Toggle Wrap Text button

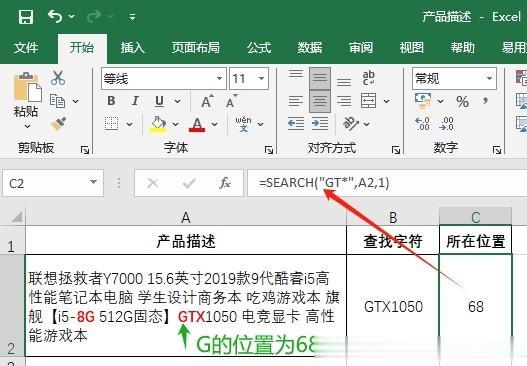369,78
